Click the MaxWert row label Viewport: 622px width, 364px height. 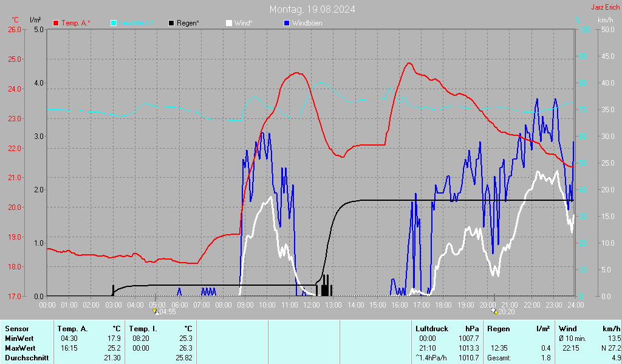[x=19, y=348]
